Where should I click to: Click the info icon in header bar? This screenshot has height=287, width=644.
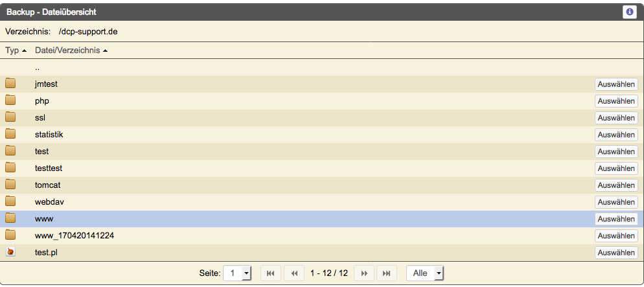coord(629,12)
